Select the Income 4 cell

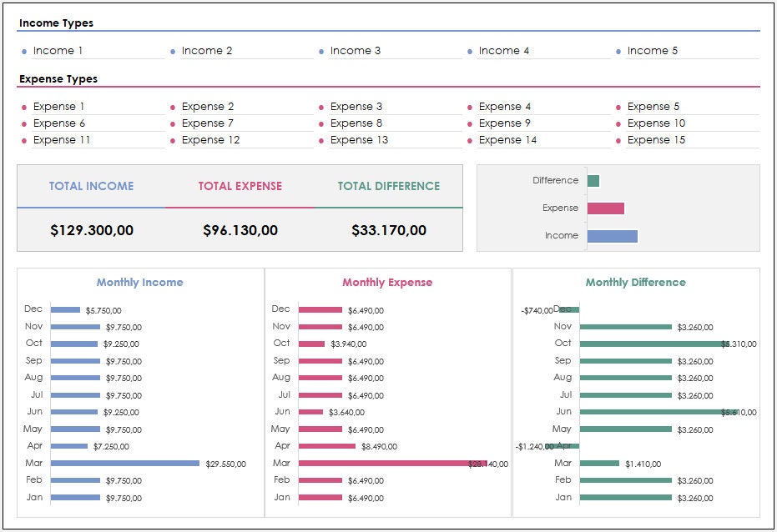[544, 51]
